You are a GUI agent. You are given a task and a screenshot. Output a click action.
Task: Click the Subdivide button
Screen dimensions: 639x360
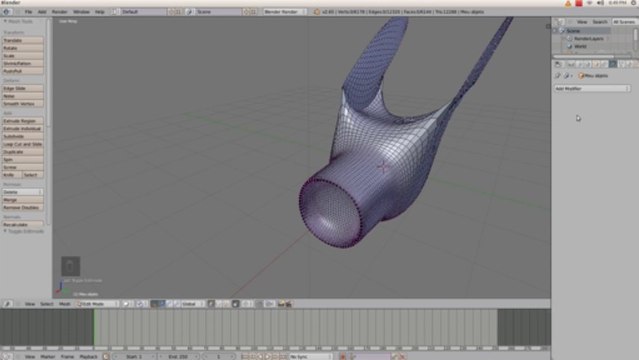tap(23, 137)
